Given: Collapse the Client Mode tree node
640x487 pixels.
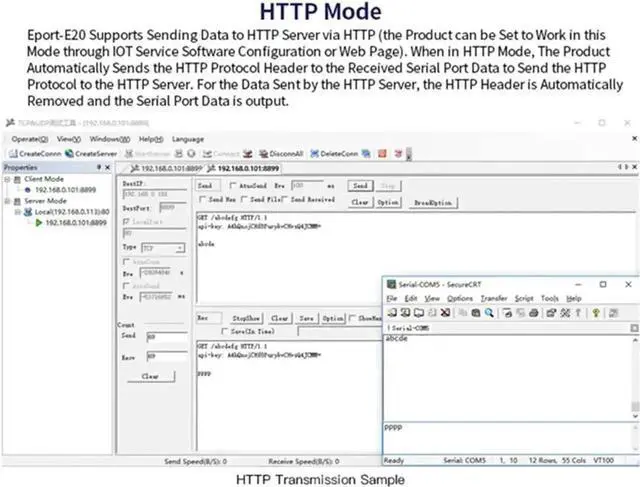Looking at the screenshot, I should tap(8, 179).
